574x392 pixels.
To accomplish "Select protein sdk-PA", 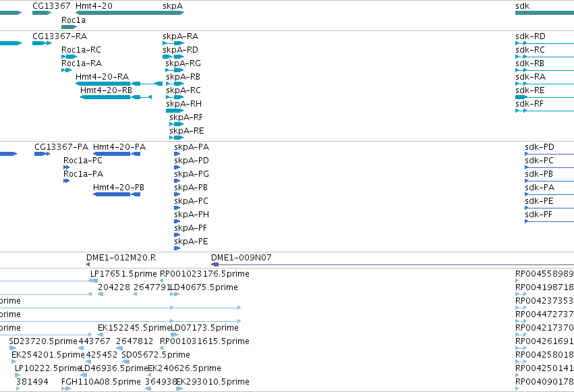I will (540, 188).
